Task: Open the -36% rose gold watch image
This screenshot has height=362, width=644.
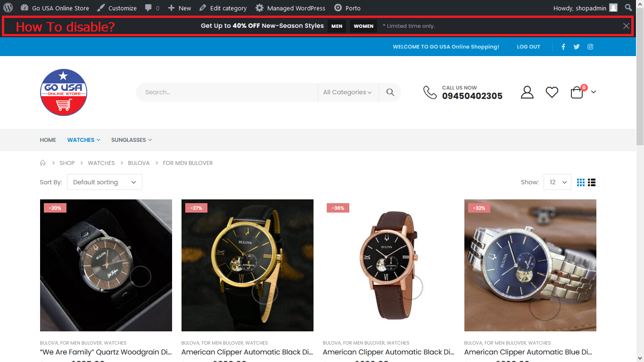Action: tap(389, 265)
